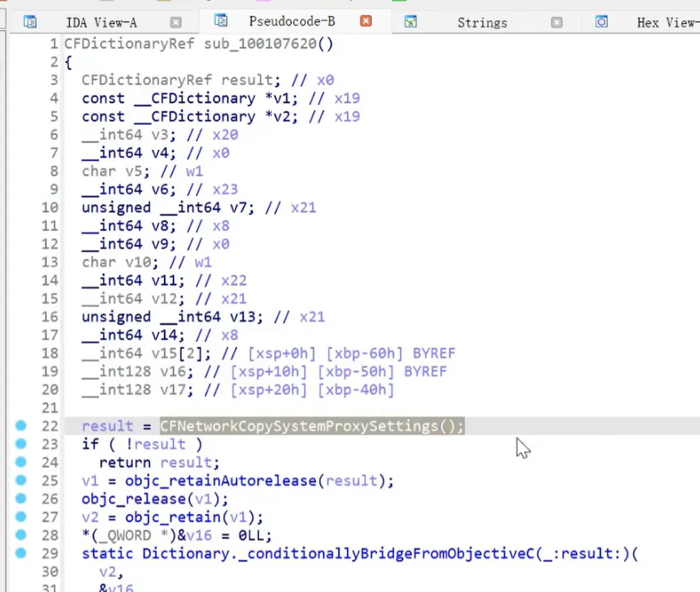
Task: Select char variable v5 on line 8
Action: point(134,172)
